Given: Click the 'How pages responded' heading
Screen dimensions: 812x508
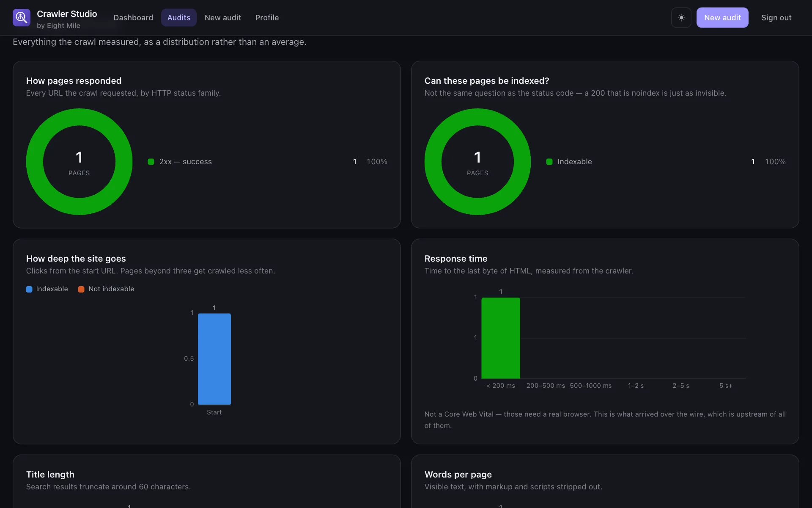Looking at the screenshot, I should (74, 81).
